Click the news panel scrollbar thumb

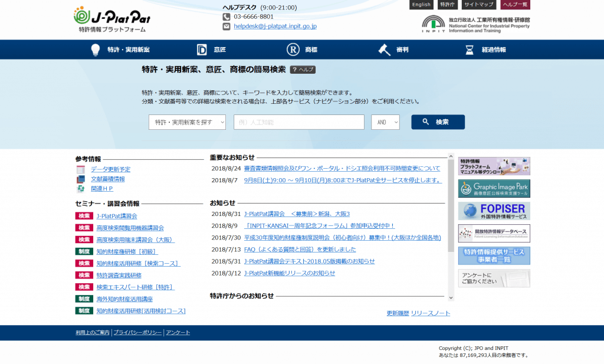[x=451, y=205]
